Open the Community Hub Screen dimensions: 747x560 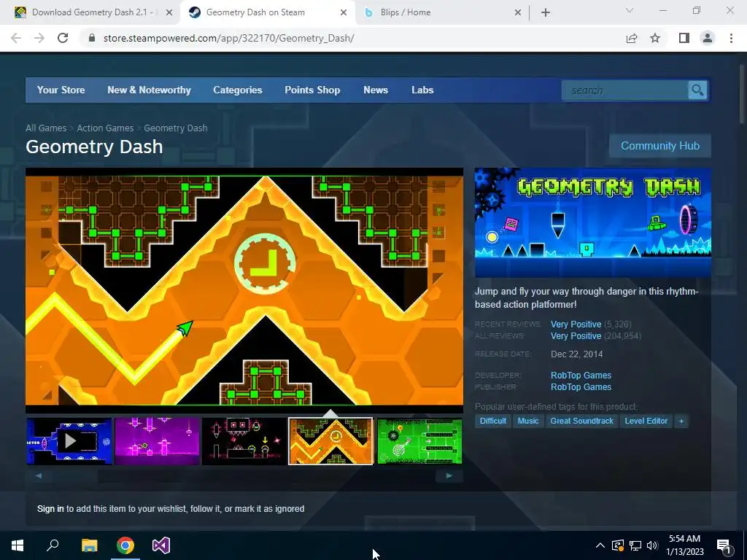tap(660, 146)
